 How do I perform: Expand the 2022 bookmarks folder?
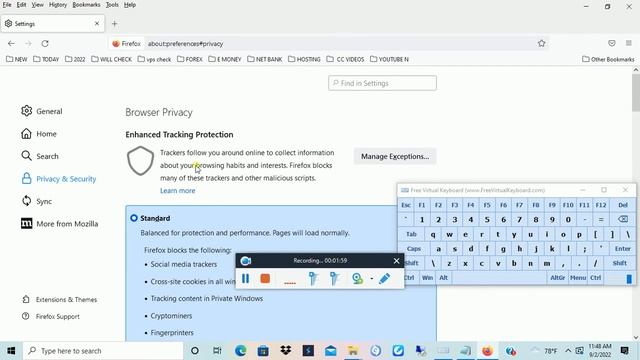coord(75,59)
